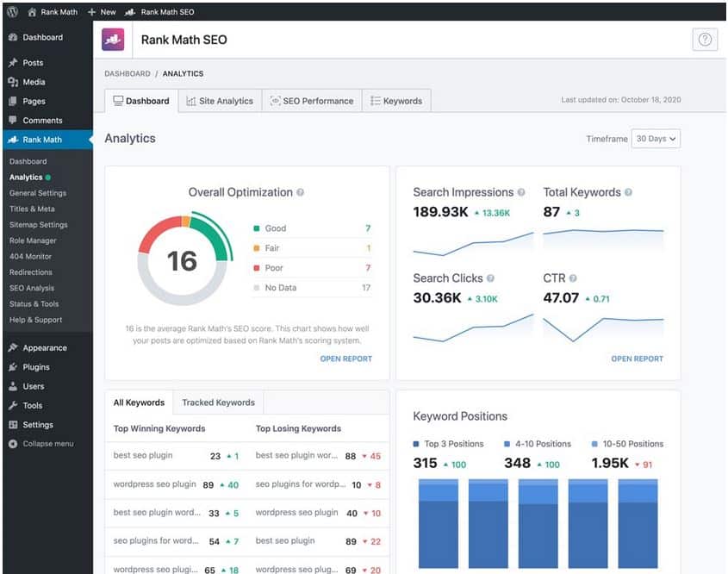Open Redirections in the sidebar
This screenshot has width=728, height=574.
(31, 271)
